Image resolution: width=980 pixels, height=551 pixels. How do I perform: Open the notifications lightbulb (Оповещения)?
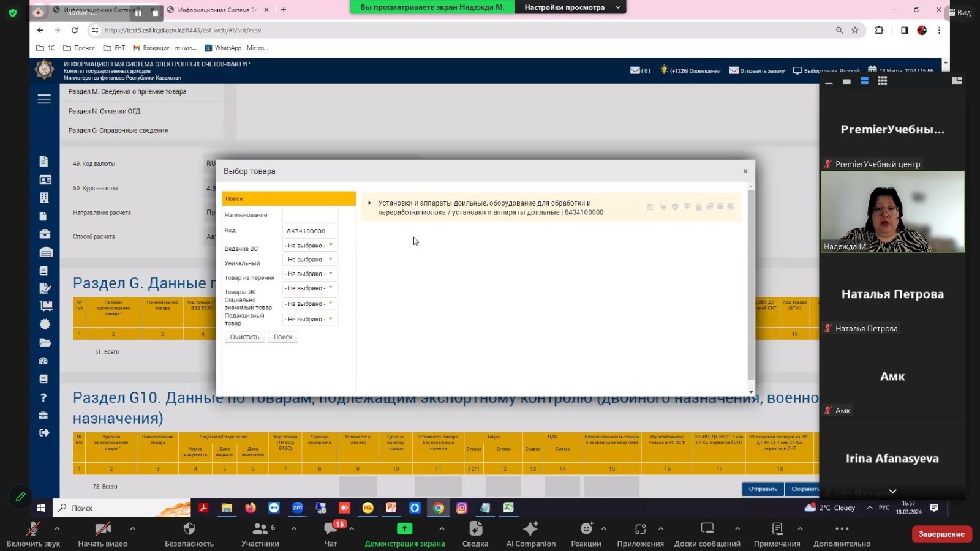click(663, 70)
